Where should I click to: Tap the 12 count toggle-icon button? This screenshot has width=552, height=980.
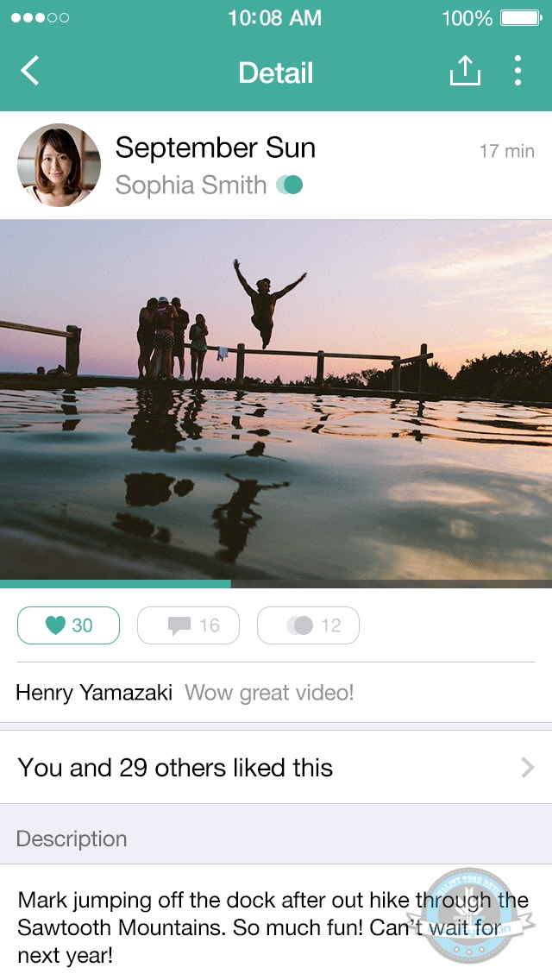click(x=308, y=625)
